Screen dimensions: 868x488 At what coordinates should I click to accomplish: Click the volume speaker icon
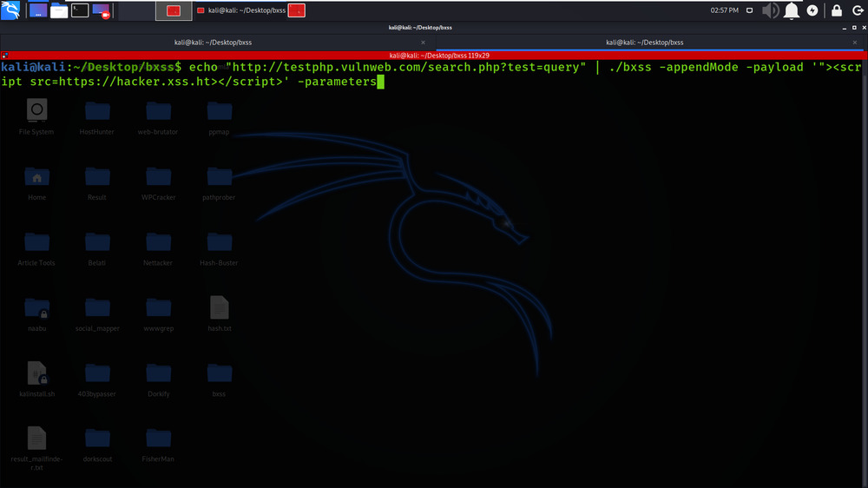click(770, 10)
